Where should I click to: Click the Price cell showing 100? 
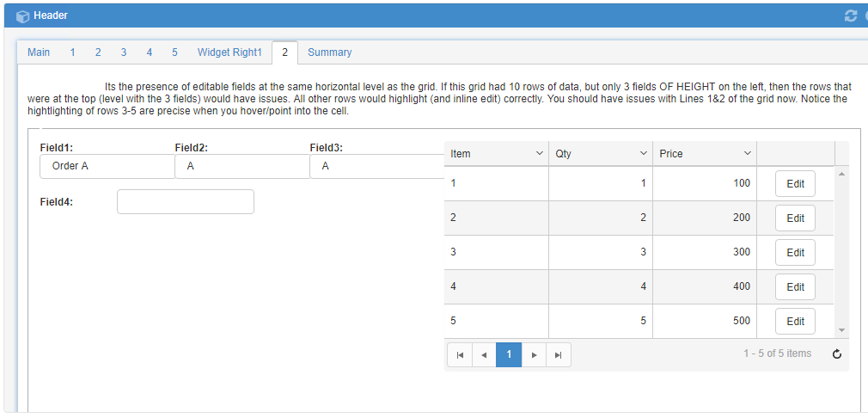pos(705,183)
